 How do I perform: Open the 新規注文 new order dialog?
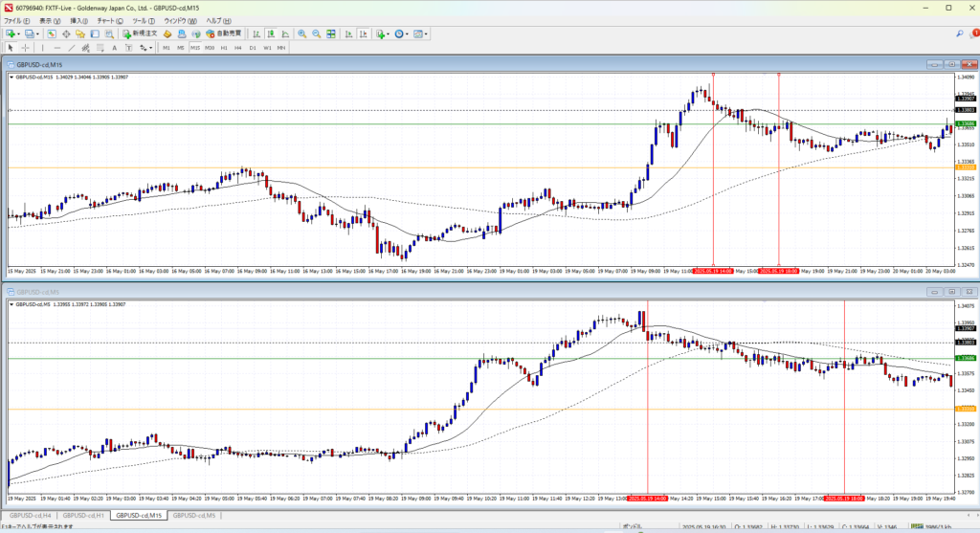click(142, 34)
